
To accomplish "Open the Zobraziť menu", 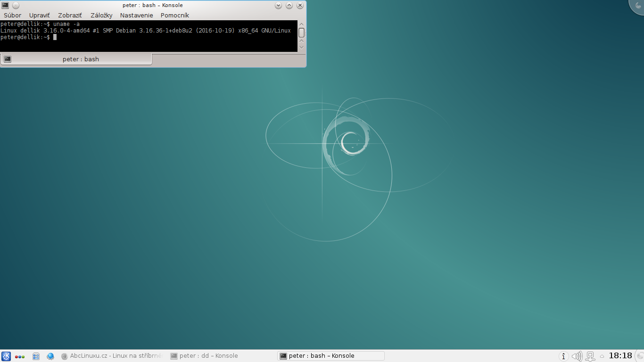I will [x=70, y=15].
